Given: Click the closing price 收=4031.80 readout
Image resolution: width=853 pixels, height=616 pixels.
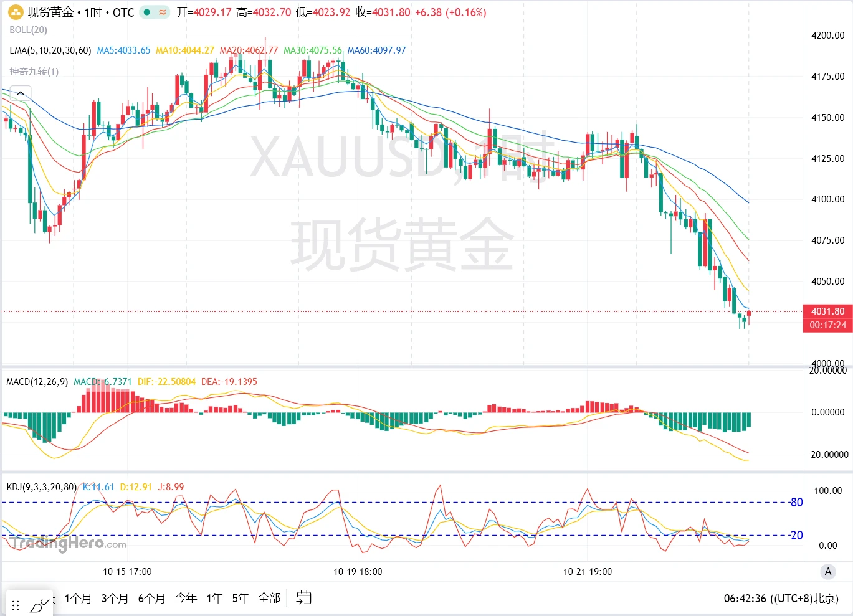Looking at the screenshot, I should (383, 12).
